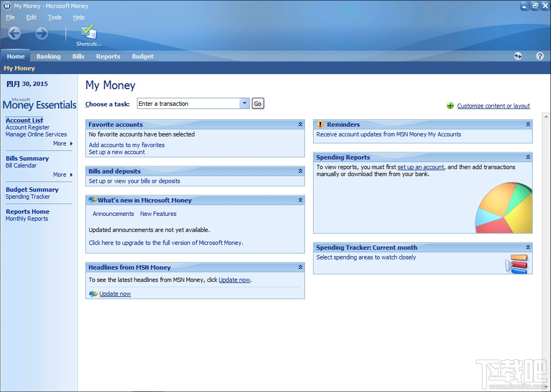Go forward with the Forward arrow
The width and height of the screenshot is (551, 392).
(x=42, y=33)
